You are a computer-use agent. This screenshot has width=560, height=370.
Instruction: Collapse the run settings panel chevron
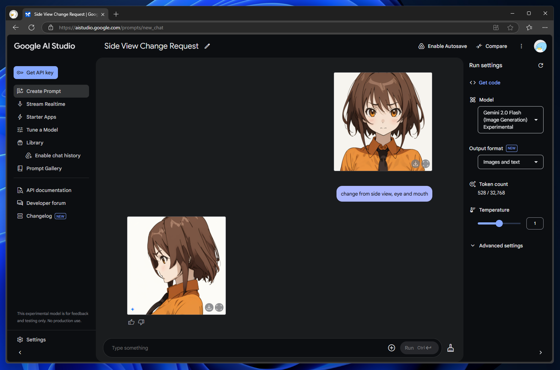click(x=540, y=352)
